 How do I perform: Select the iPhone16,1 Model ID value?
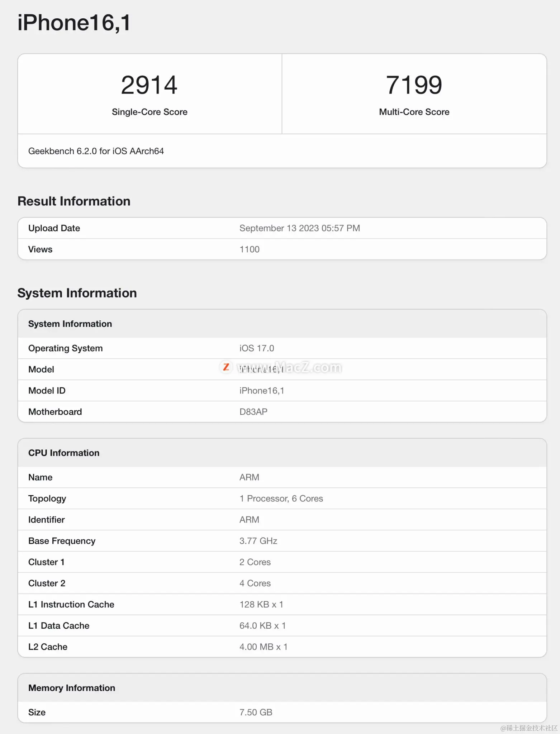click(x=262, y=391)
